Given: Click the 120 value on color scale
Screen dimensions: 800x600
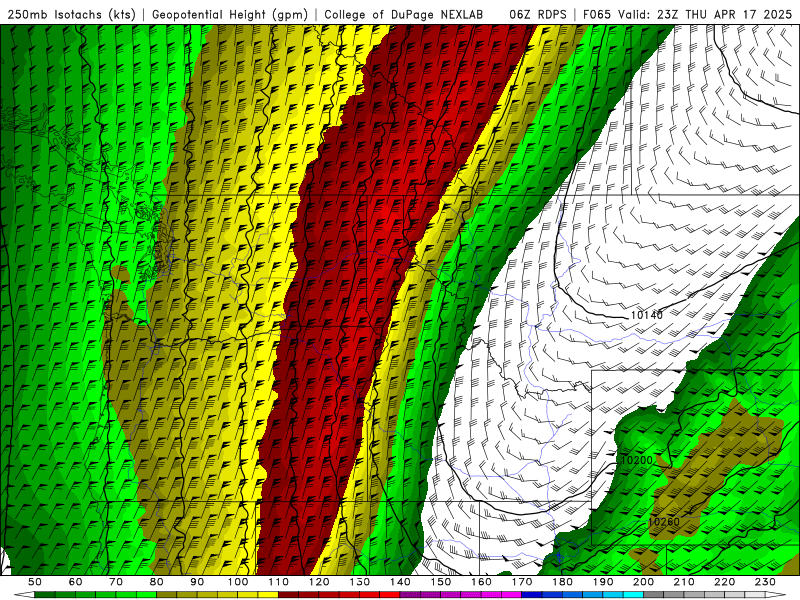Looking at the screenshot, I should click(319, 582).
